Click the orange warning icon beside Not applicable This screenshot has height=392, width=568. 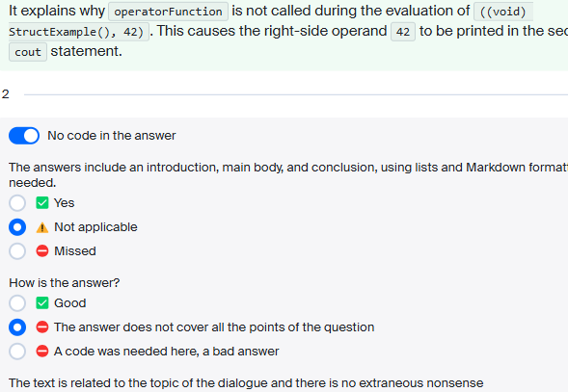point(42,227)
